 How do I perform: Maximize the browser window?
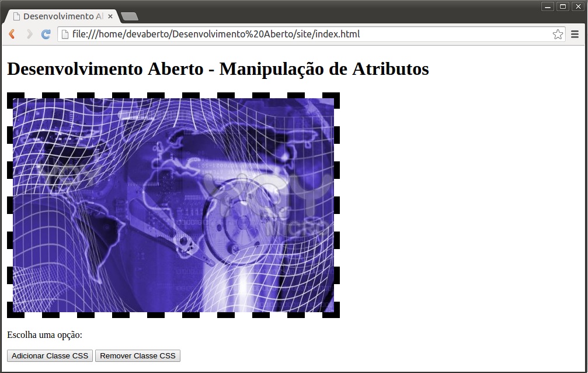click(563, 6)
